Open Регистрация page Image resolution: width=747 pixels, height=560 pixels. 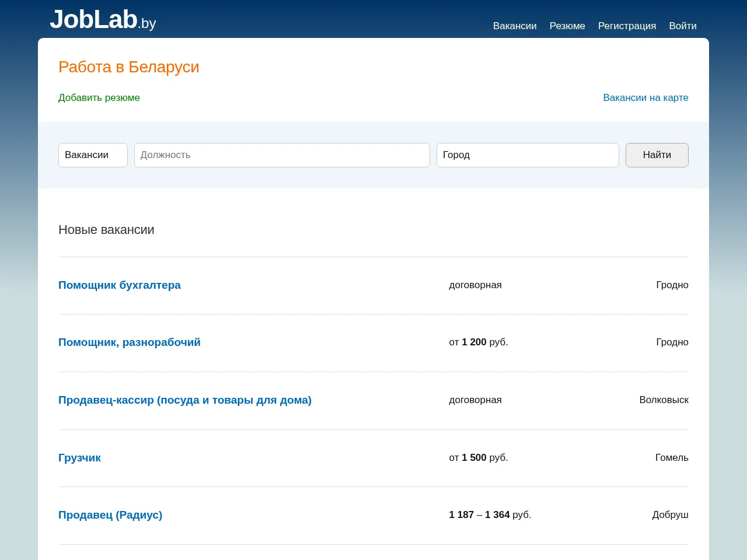(627, 26)
